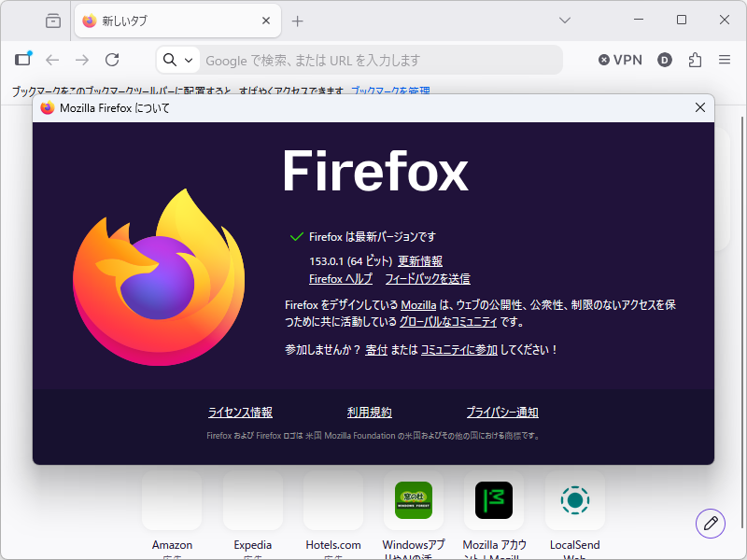Select the 新しいタブ tab
747x560 pixels.
pos(177,21)
